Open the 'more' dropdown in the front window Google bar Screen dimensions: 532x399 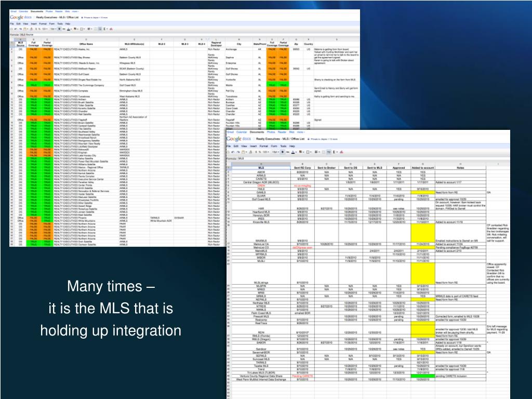pos(301,132)
